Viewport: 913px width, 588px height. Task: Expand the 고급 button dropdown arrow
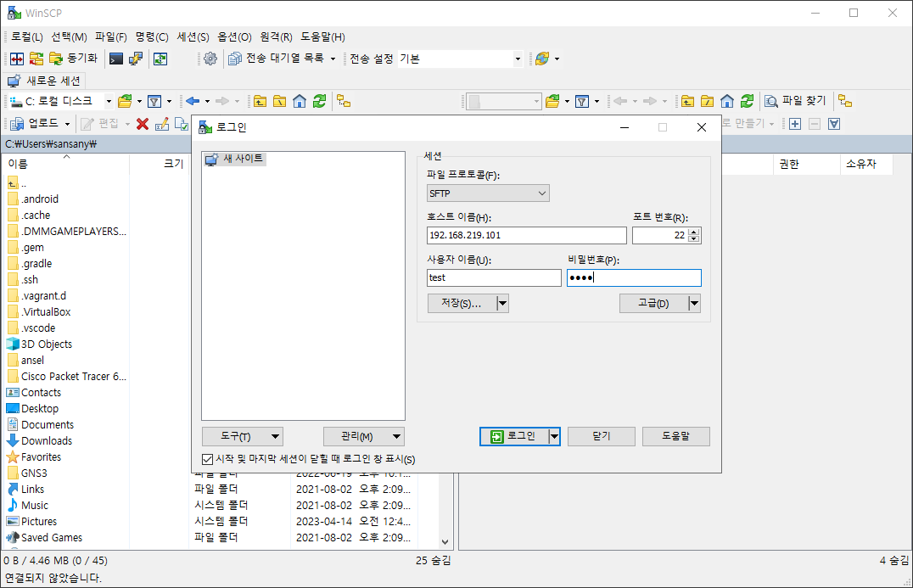(x=694, y=303)
